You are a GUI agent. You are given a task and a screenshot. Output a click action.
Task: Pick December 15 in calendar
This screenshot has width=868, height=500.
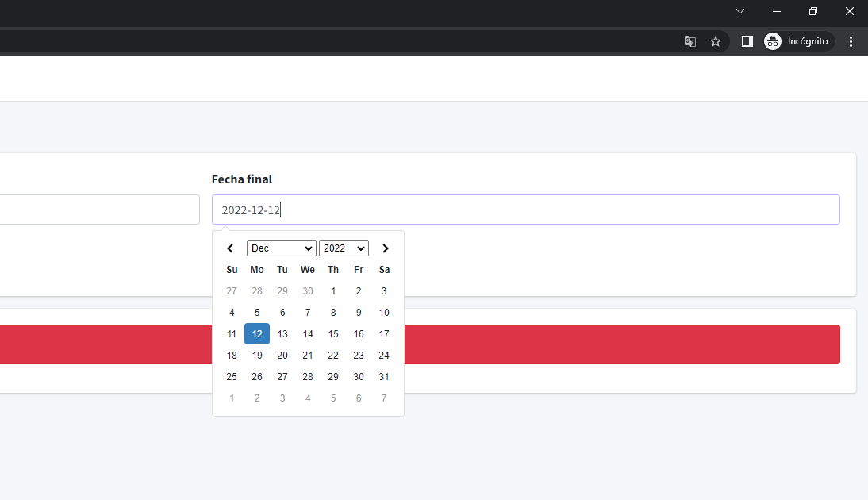333,334
